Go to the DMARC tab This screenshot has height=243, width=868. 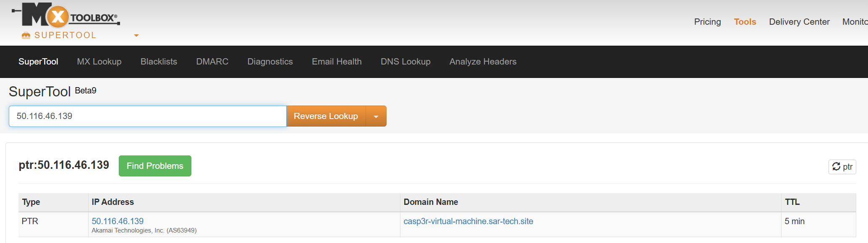tap(212, 62)
